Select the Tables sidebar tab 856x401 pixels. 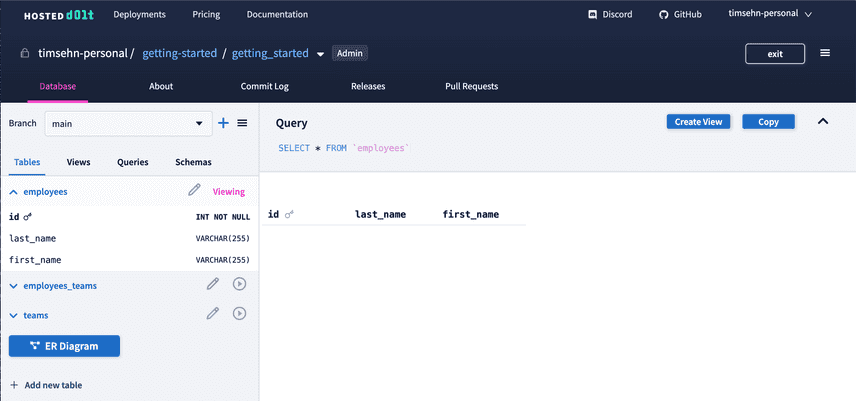pyautogui.click(x=27, y=162)
